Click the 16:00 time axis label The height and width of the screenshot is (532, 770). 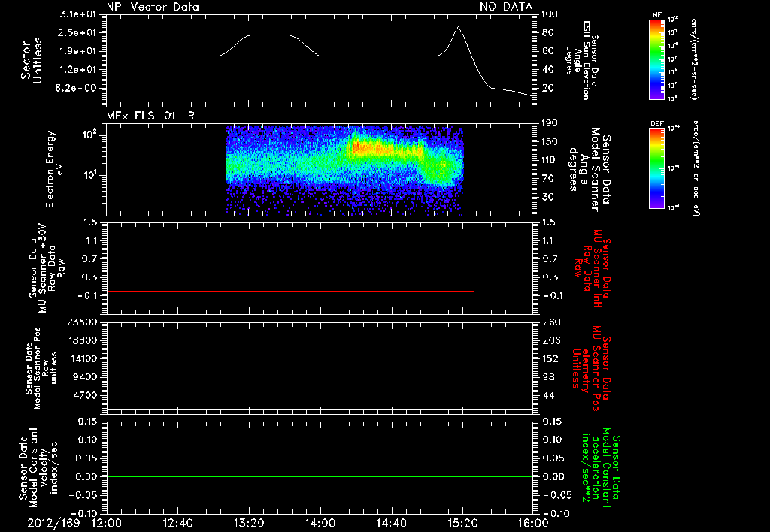pyautogui.click(x=533, y=524)
